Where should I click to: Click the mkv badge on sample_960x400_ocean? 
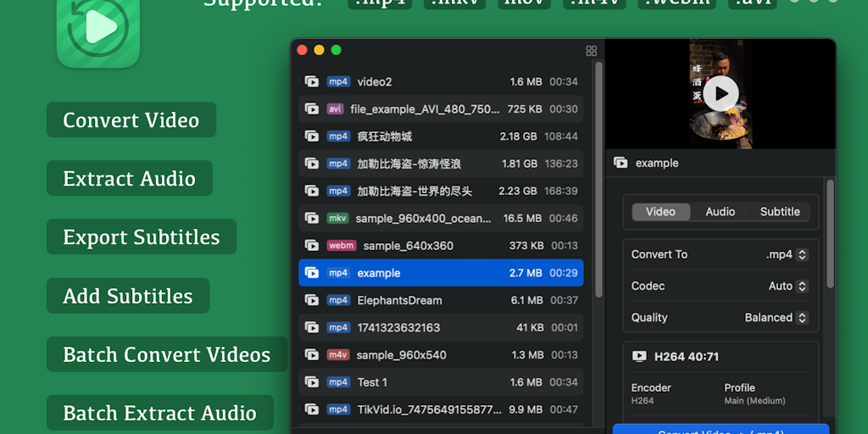pyautogui.click(x=337, y=219)
